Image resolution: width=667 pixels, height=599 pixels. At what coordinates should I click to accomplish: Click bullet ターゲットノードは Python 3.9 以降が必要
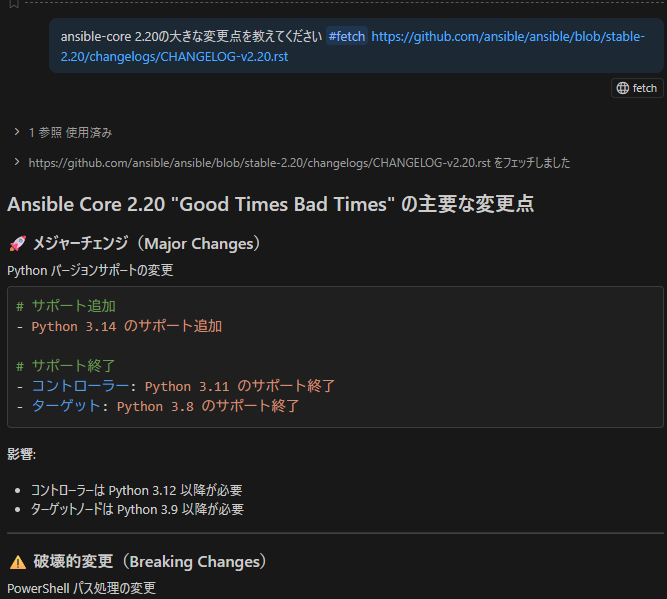point(137,509)
